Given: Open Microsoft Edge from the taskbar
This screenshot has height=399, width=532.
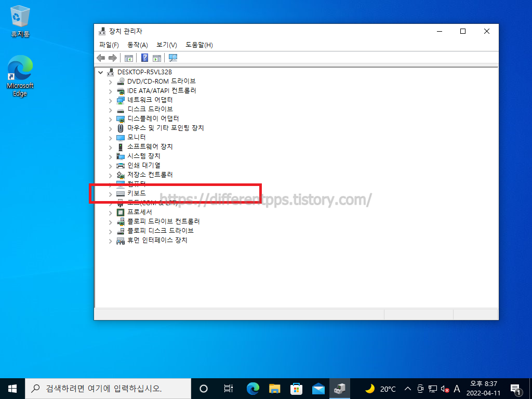Looking at the screenshot, I should pyautogui.click(x=253, y=389).
